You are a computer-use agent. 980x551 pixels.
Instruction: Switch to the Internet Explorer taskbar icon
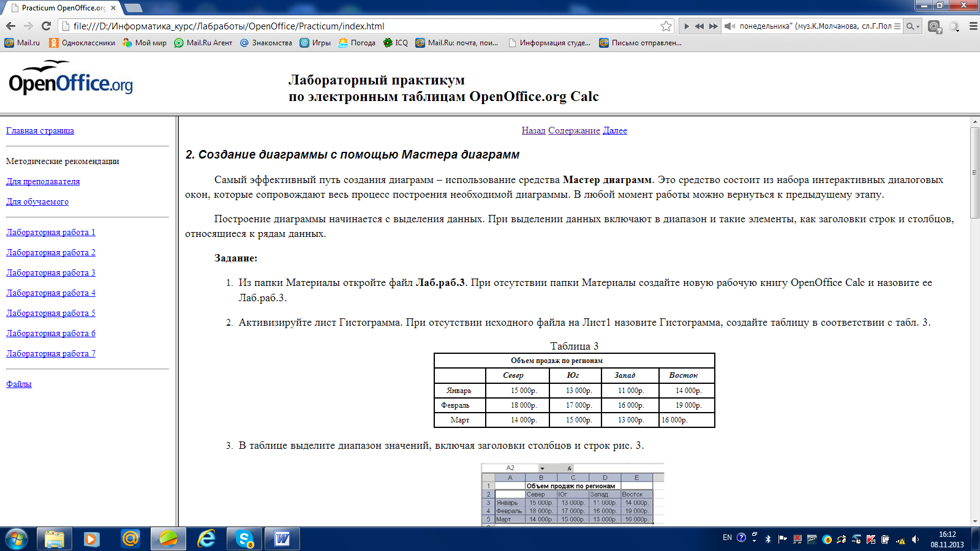206,539
